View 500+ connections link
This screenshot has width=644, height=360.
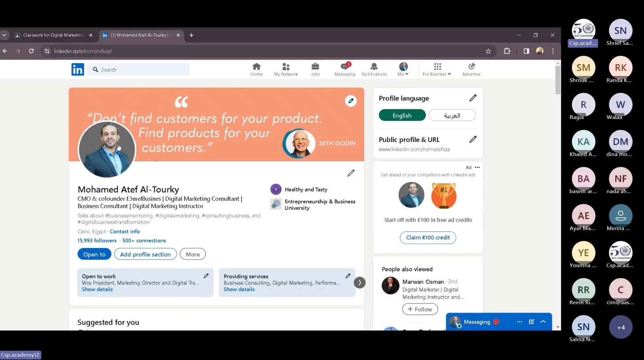click(144, 240)
